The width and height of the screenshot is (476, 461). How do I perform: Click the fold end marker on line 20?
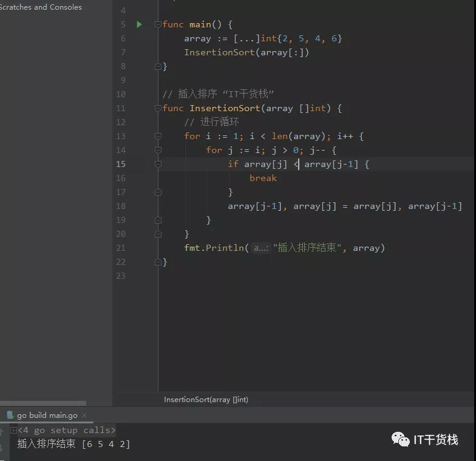(158, 234)
